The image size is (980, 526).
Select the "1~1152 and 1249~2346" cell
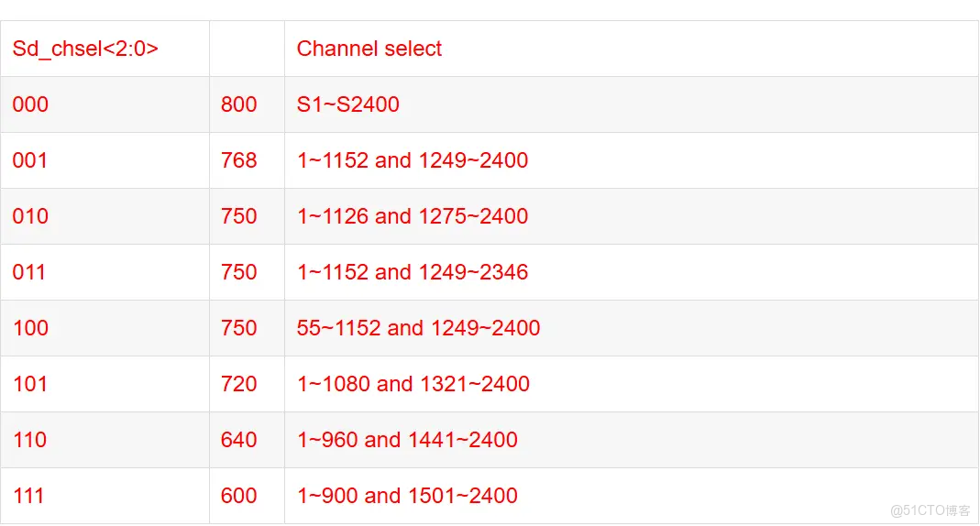[413, 272]
